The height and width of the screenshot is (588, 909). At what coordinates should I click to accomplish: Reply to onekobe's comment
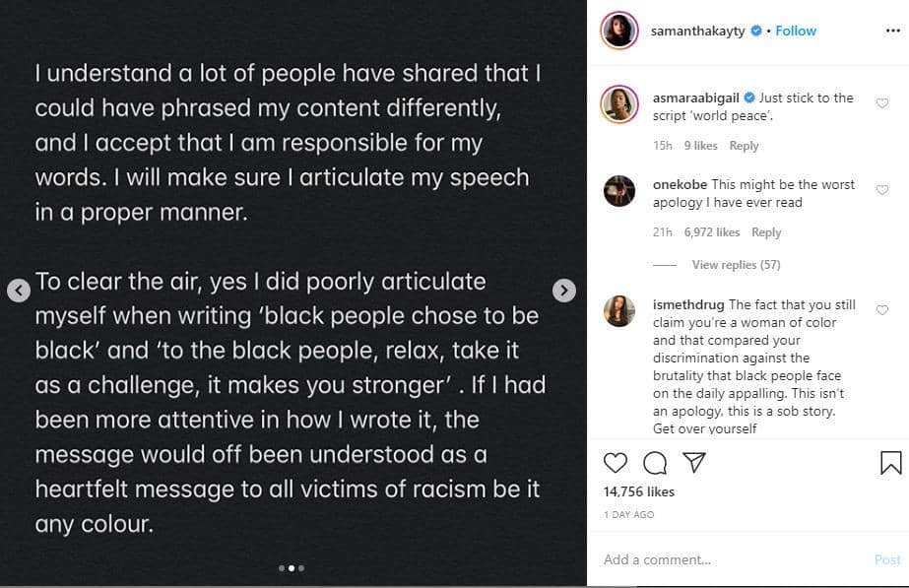(766, 232)
